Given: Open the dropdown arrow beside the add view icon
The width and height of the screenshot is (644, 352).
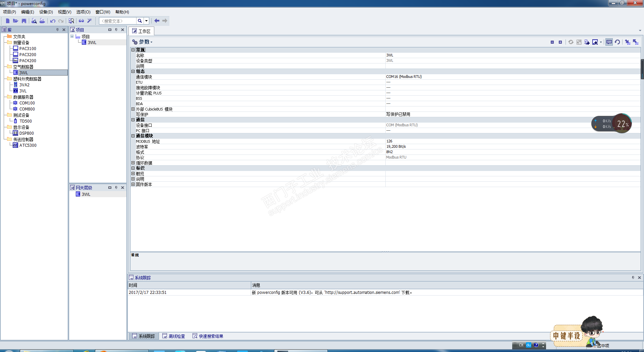Looking at the screenshot, I should tap(601, 42).
